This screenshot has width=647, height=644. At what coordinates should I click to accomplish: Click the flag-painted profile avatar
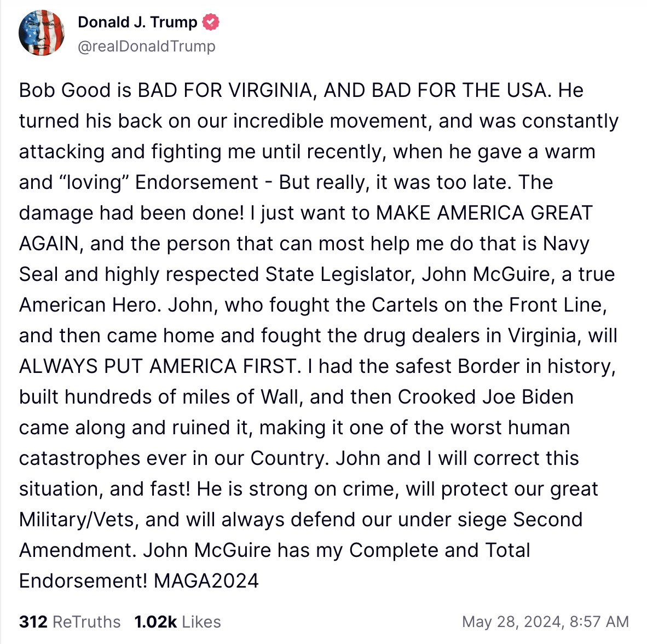tap(42, 33)
